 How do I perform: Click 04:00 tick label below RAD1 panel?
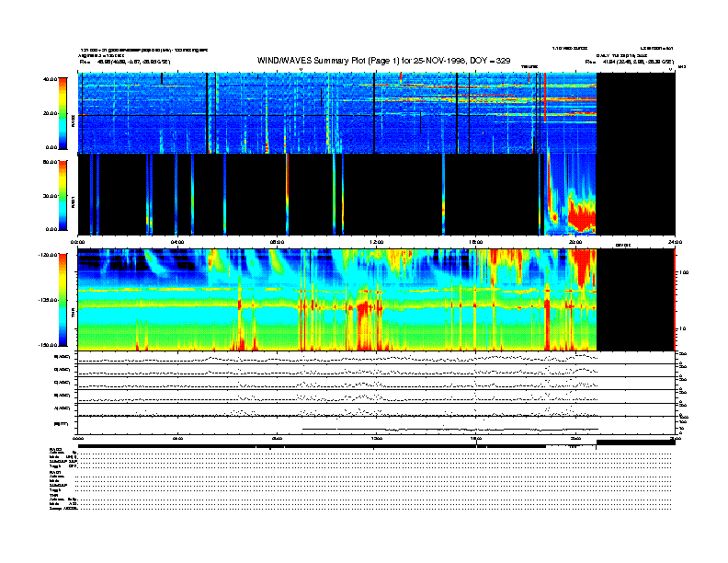pos(177,242)
